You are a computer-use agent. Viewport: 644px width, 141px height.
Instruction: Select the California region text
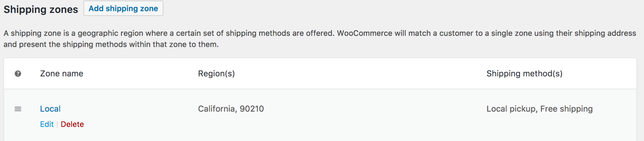click(x=217, y=109)
